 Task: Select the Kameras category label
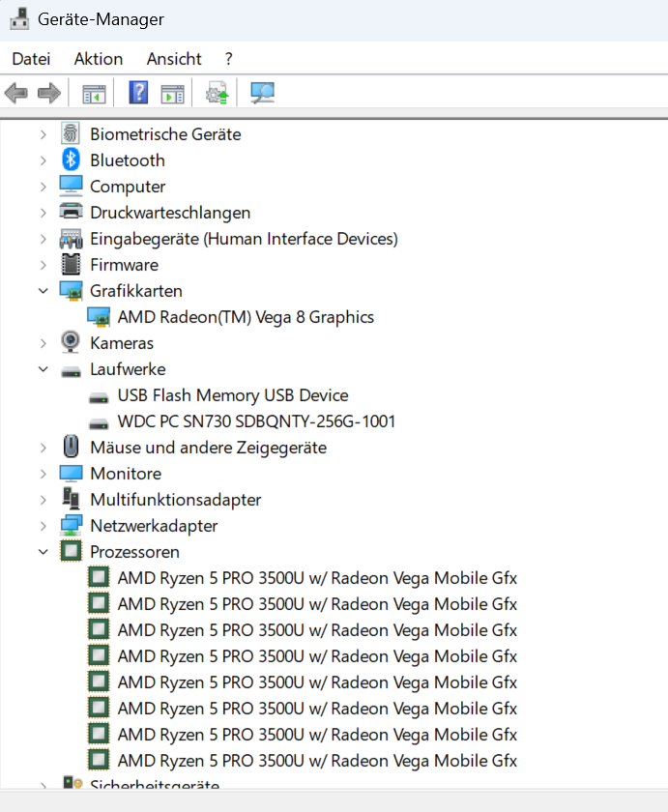(x=122, y=343)
